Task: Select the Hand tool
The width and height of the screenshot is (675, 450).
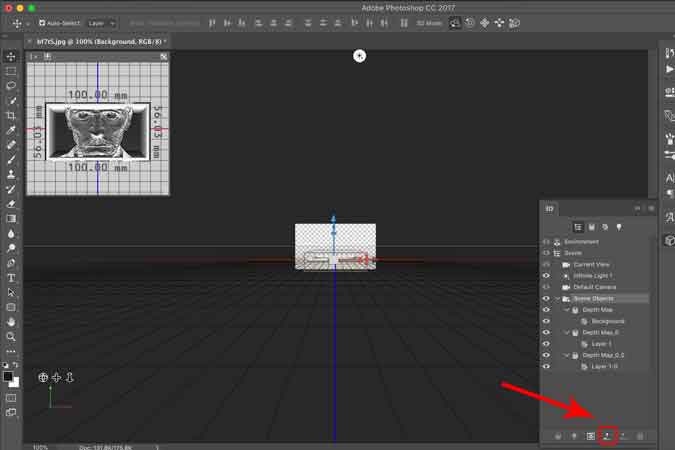Action: pos(11,322)
